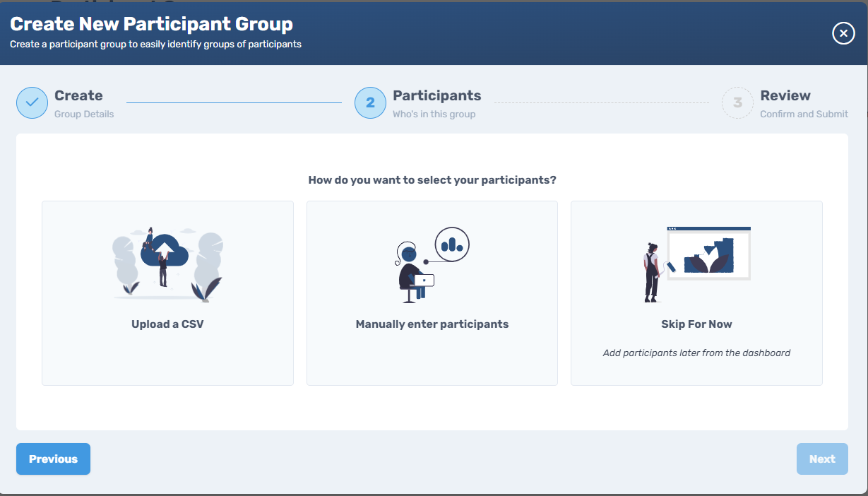Click the participant selection question heading
Screen dimensions: 868x496
pos(432,180)
